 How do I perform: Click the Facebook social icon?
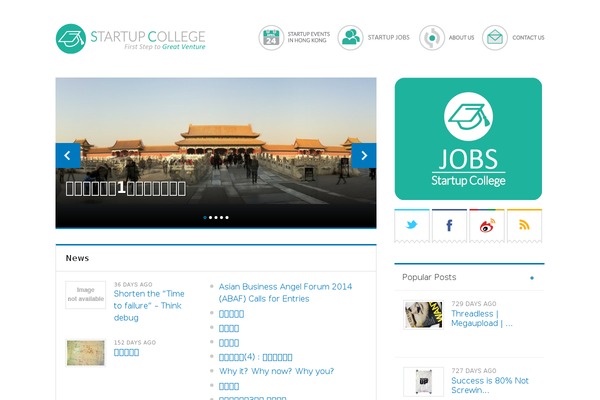[449, 225]
